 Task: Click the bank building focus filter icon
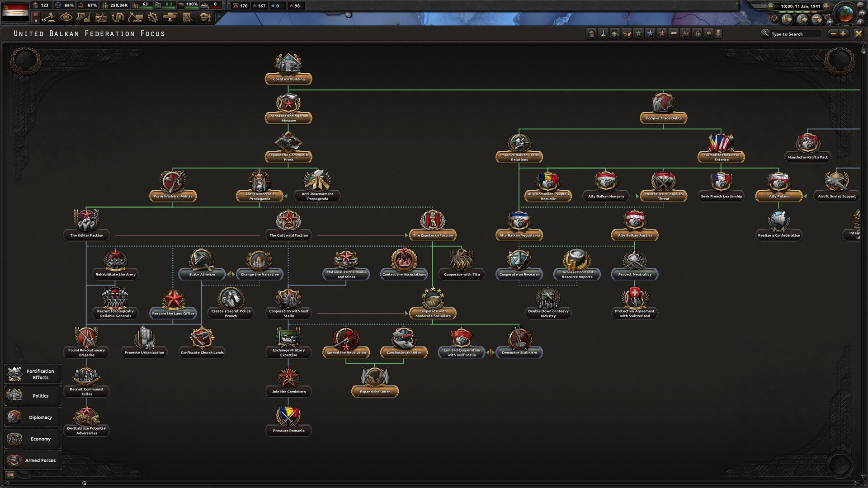(x=591, y=33)
